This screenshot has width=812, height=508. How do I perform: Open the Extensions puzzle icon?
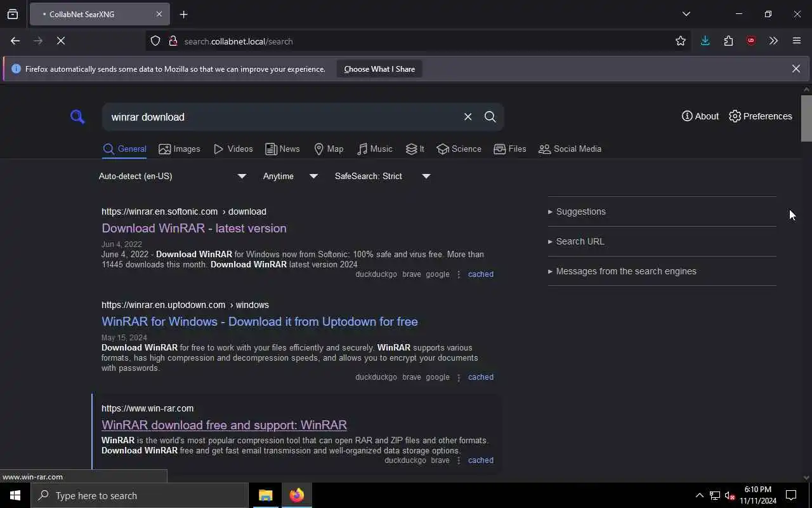click(728, 41)
